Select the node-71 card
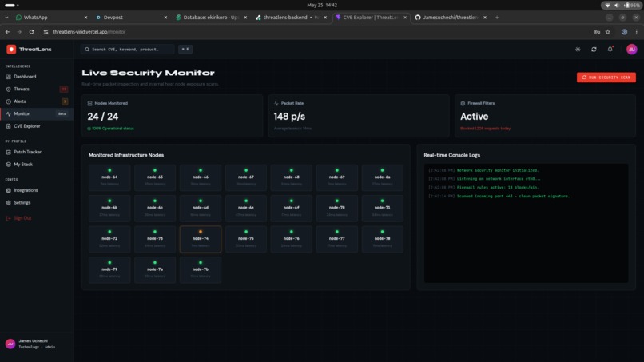644x362 pixels. [383, 209]
